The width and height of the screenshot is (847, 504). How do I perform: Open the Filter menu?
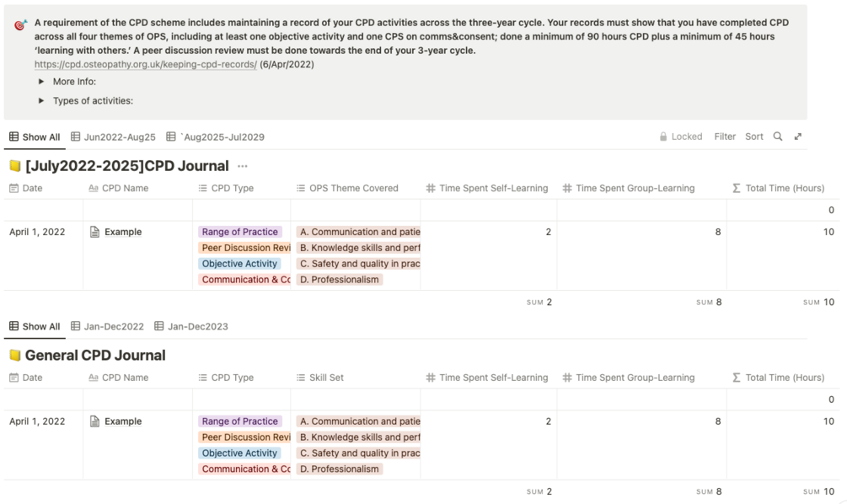pos(725,137)
